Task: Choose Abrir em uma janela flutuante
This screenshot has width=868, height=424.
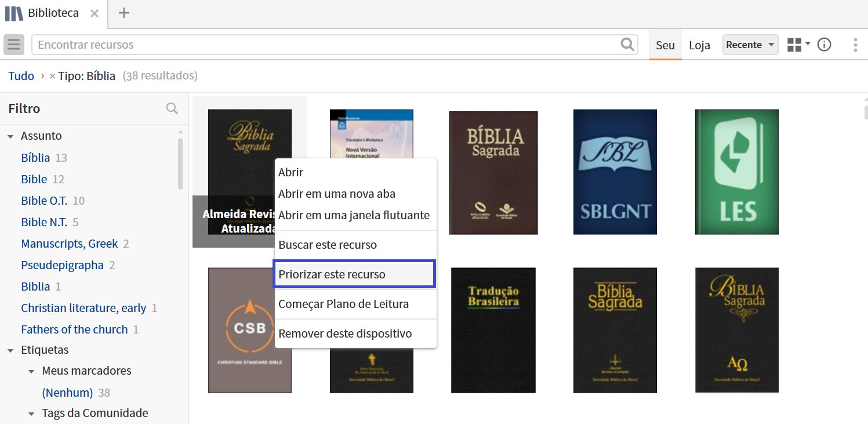Action: pos(355,215)
